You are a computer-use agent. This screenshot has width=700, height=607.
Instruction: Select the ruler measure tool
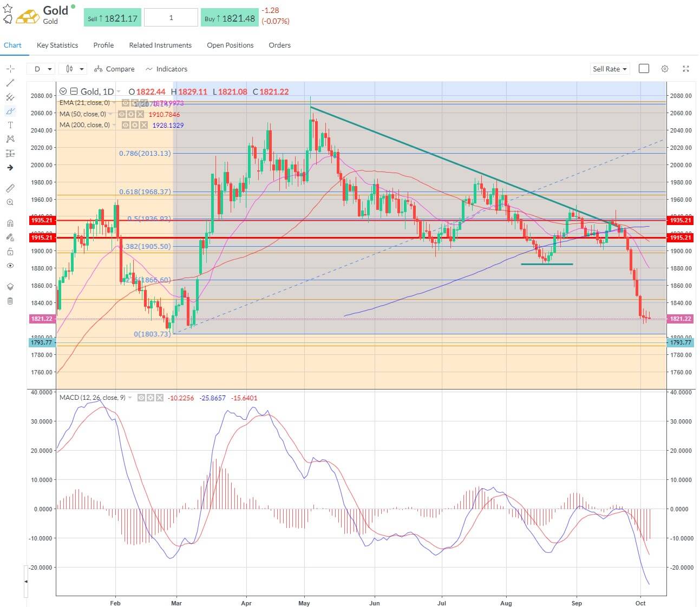(10, 188)
